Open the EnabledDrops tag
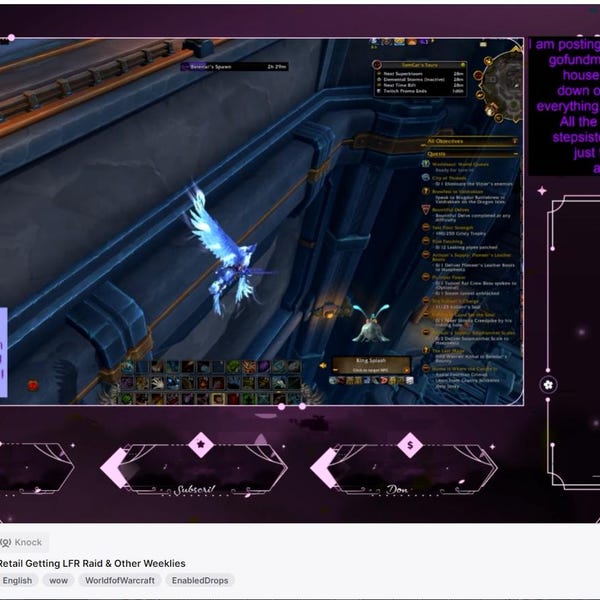This screenshot has height=600, width=600. pos(200,580)
